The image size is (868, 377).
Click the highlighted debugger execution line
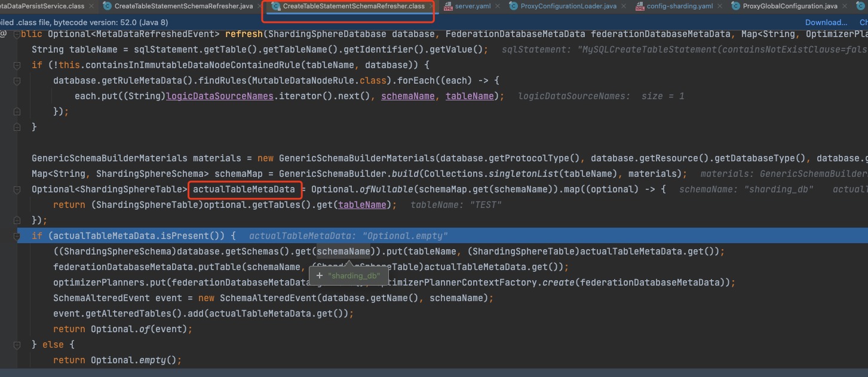point(442,236)
